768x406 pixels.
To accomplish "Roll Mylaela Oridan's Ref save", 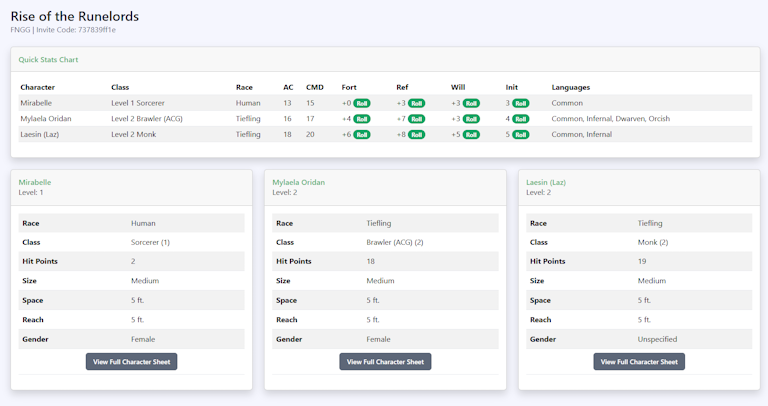I will coord(417,119).
